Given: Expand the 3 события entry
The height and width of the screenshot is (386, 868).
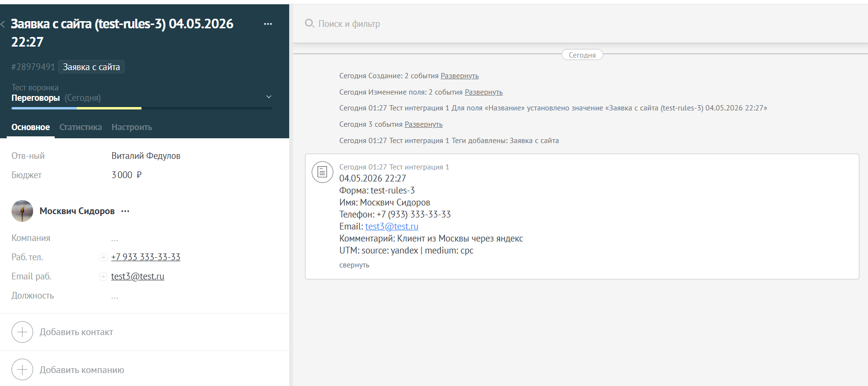Looking at the screenshot, I should (423, 124).
